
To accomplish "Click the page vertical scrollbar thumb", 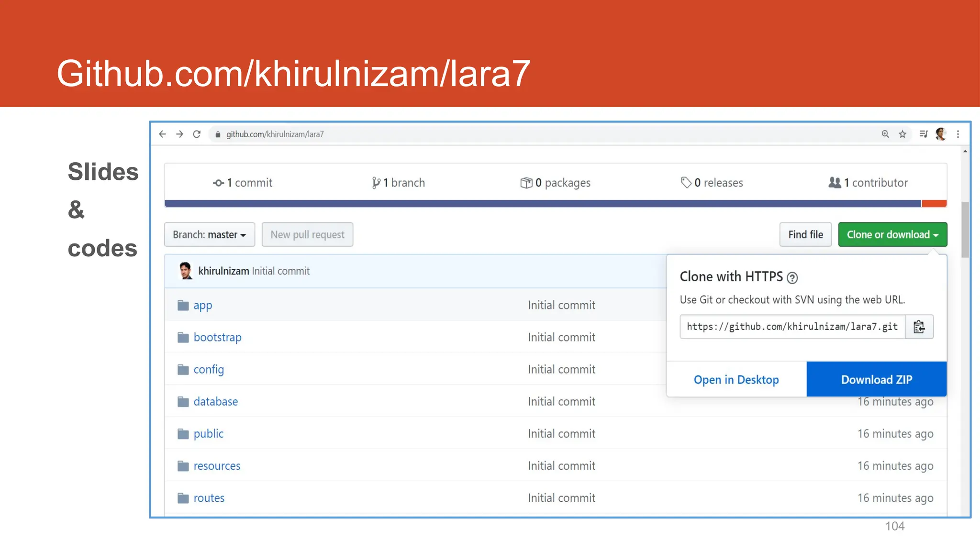I will pyautogui.click(x=965, y=230).
